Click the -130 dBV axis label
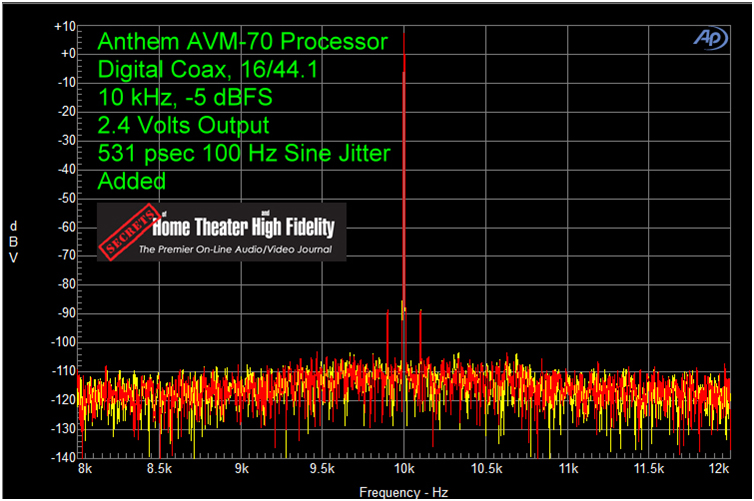Image resolution: width=754 pixels, height=501 pixels. [64, 428]
